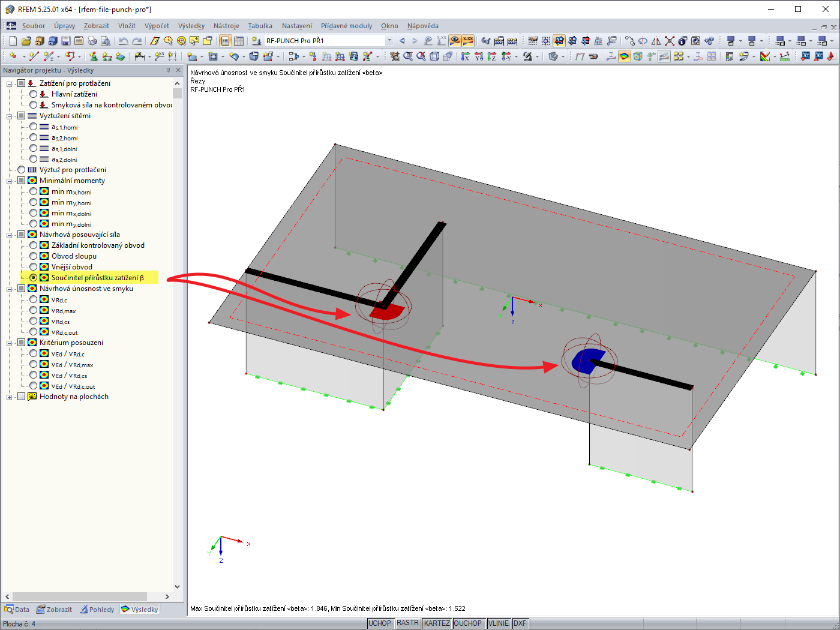Show view in Y direction
Viewport: 840px width, 630px height.
click(x=479, y=56)
